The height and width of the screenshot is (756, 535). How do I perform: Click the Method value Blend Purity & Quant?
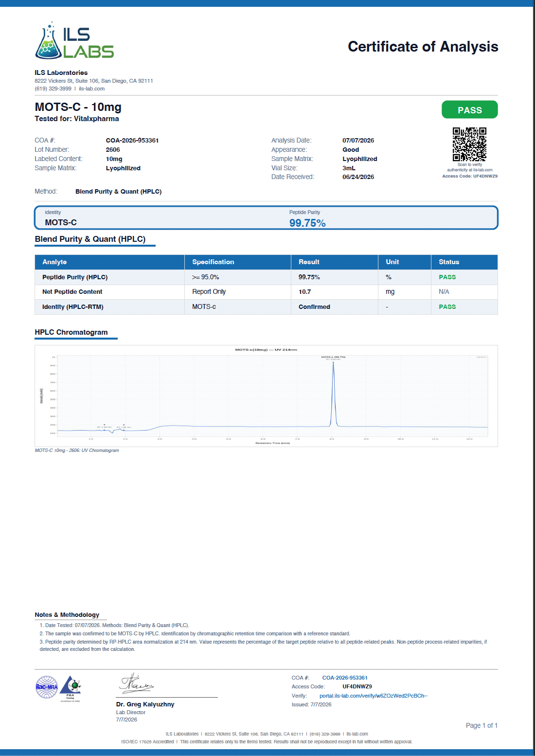click(x=119, y=192)
